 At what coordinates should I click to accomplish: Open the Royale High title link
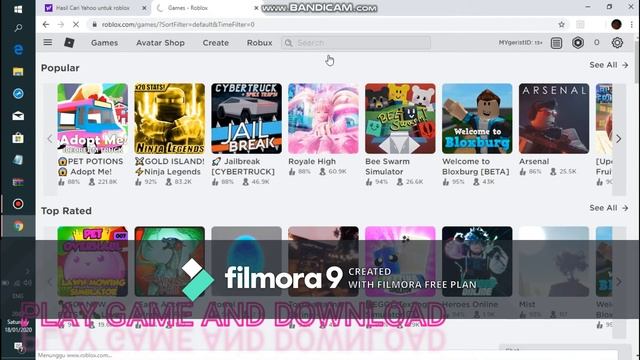tap(312, 162)
